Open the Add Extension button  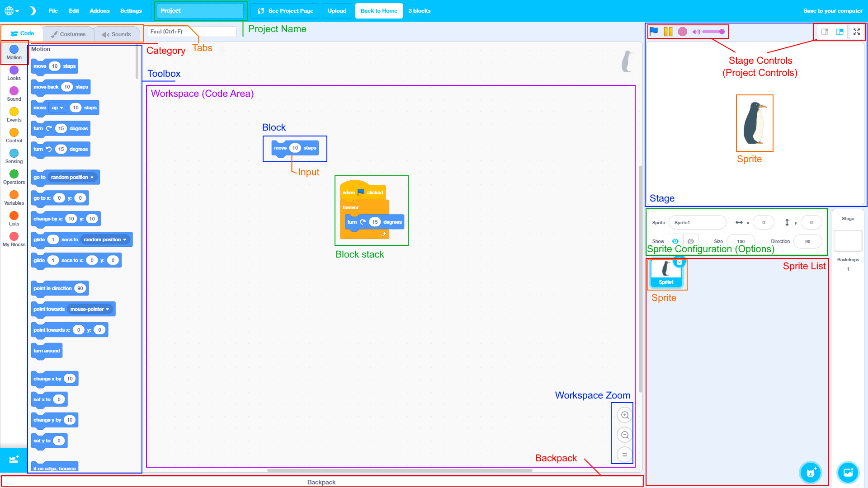(14, 460)
